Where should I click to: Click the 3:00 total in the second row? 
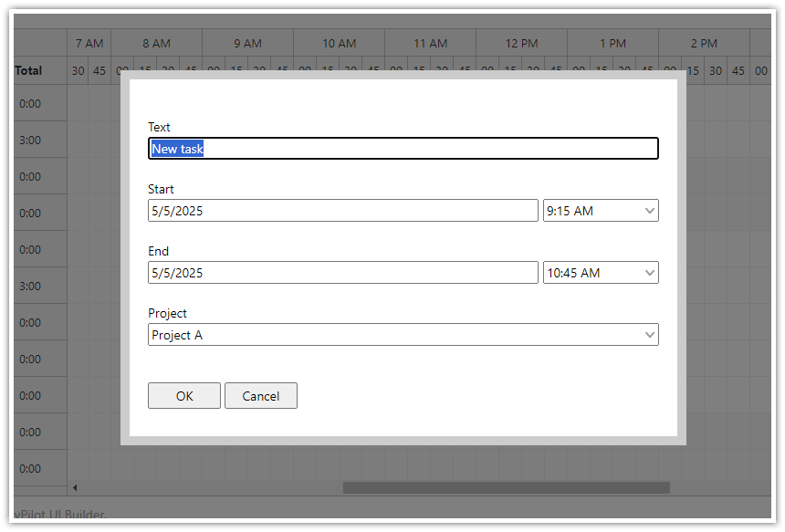pos(29,140)
